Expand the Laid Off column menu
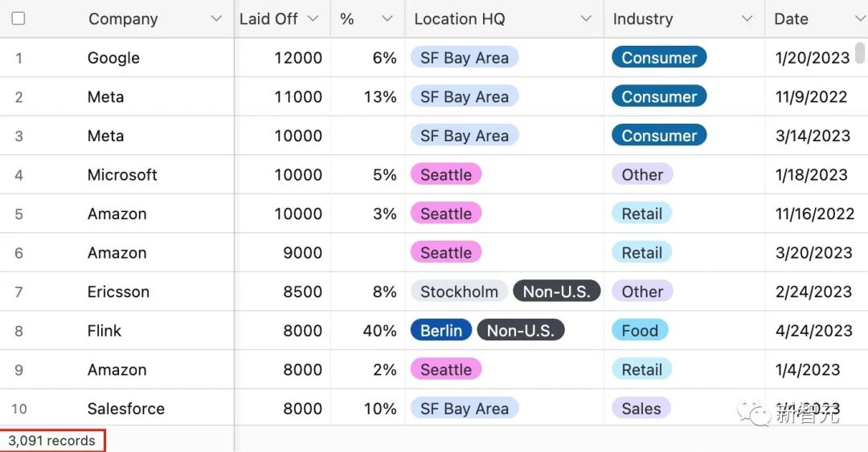This screenshot has width=868, height=452. pyautogui.click(x=313, y=18)
